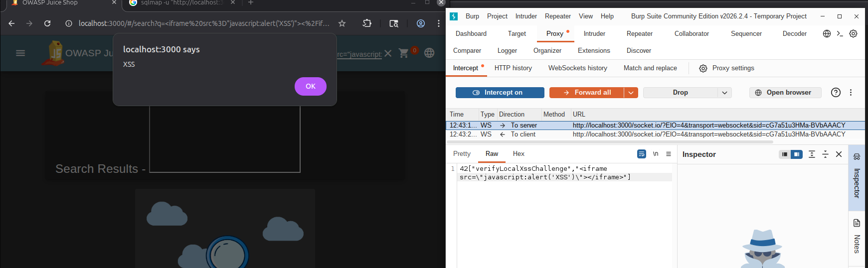Image resolution: width=868 pixels, height=268 pixels.
Task: Click the Burp terminal prompt icon
Action: pyautogui.click(x=840, y=33)
